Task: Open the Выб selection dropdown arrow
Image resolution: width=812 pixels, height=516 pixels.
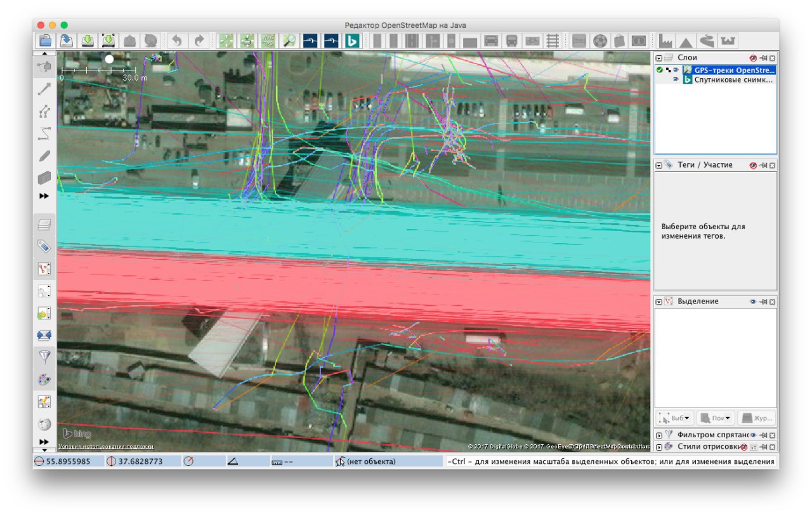Action: coord(687,418)
